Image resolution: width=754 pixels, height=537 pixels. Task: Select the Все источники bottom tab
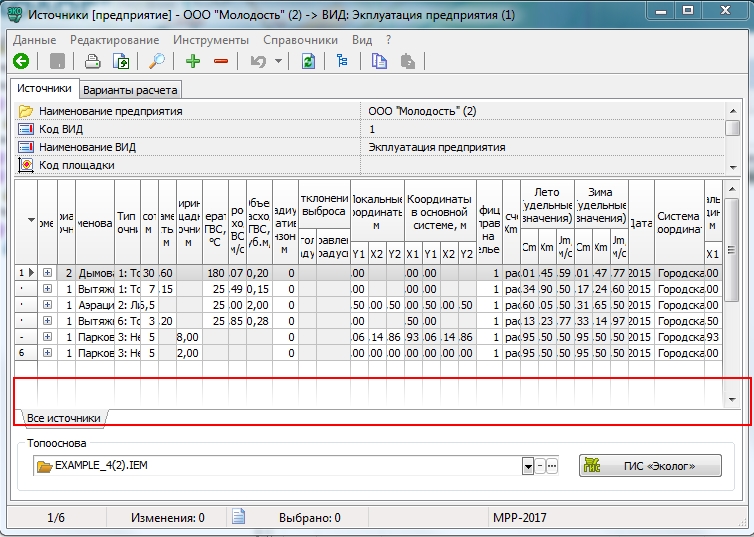pos(63,418)
